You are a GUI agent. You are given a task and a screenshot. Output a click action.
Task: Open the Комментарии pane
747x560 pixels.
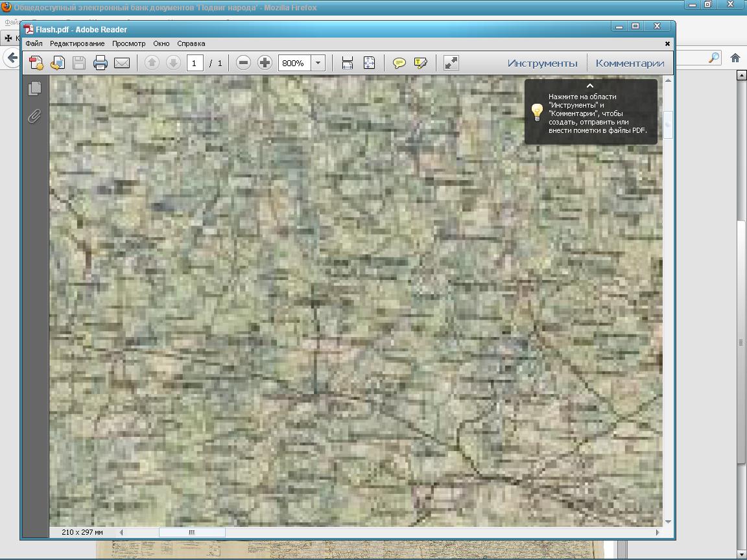tap(630, 63)
